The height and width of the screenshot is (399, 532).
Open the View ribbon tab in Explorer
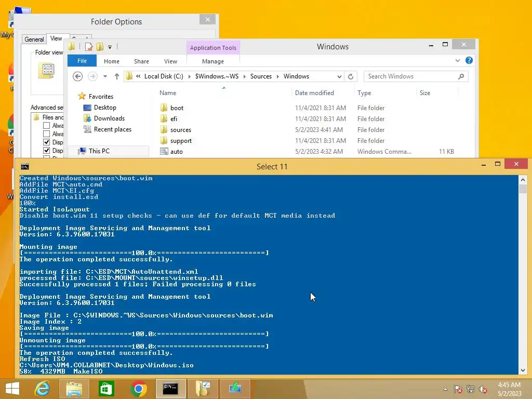point(170,61)
